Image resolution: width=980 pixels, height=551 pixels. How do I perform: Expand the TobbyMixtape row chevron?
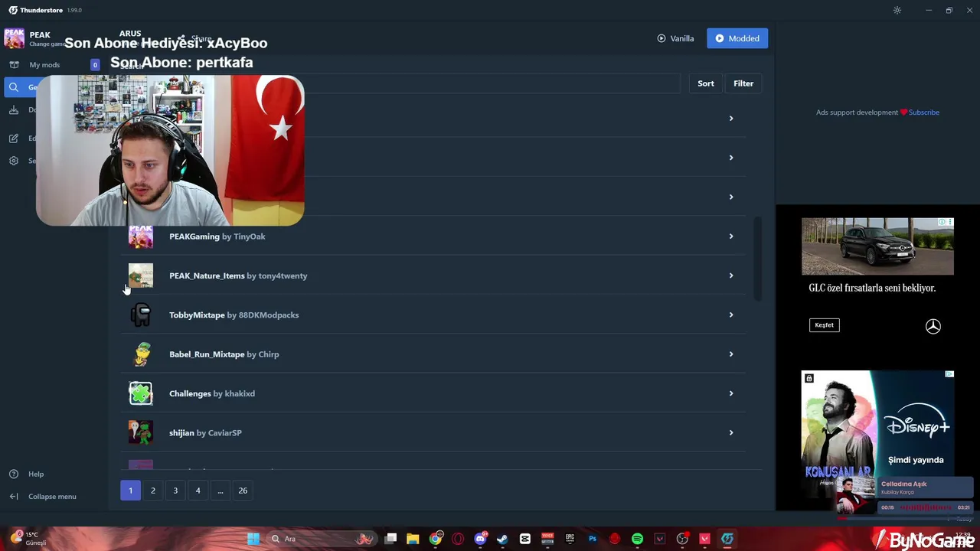point(731,315)
